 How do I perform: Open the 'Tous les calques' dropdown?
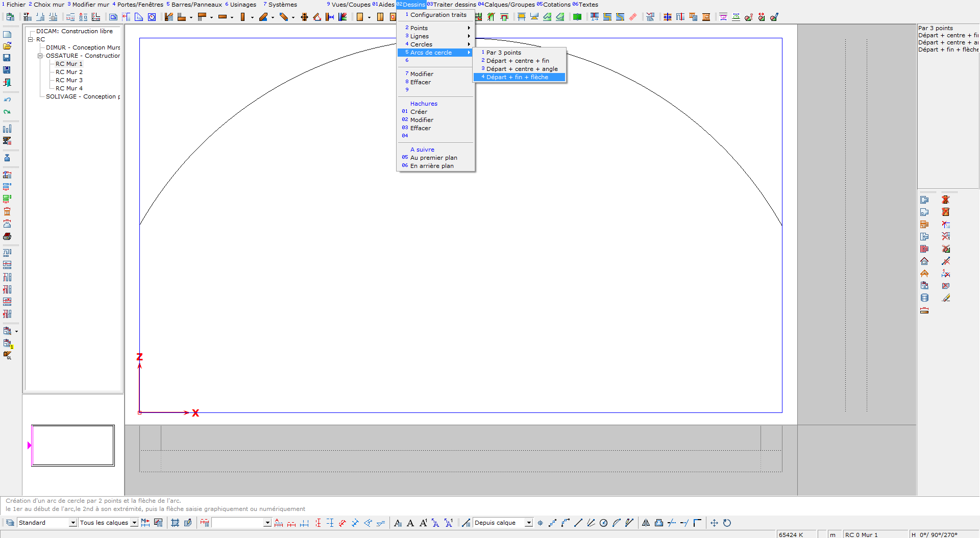(x=134, y=523)
